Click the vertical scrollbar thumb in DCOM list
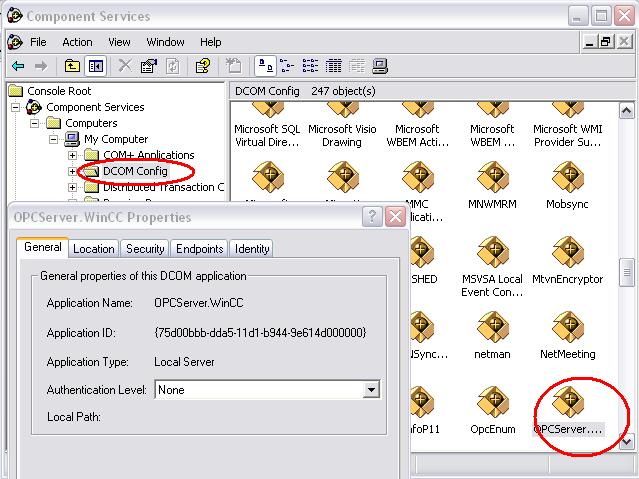Viewport: 639px width, 479px height. point(626,272)
